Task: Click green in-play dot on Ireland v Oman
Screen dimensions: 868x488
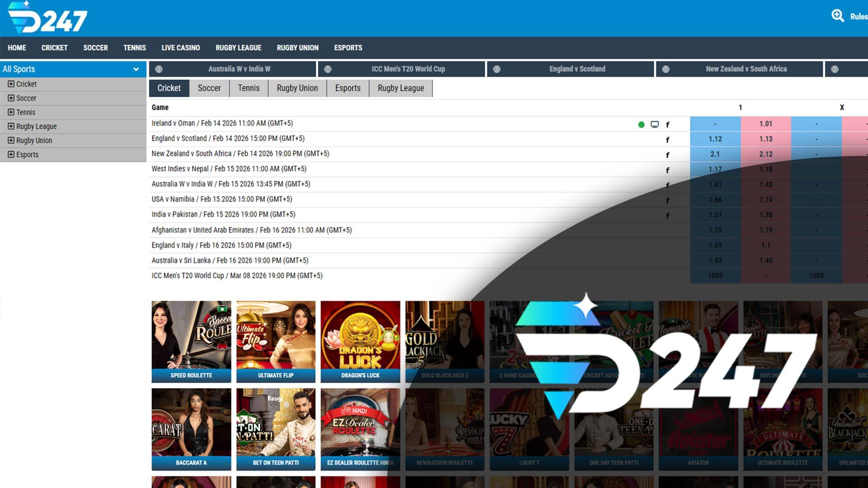Action: click(x=641, y=124)
